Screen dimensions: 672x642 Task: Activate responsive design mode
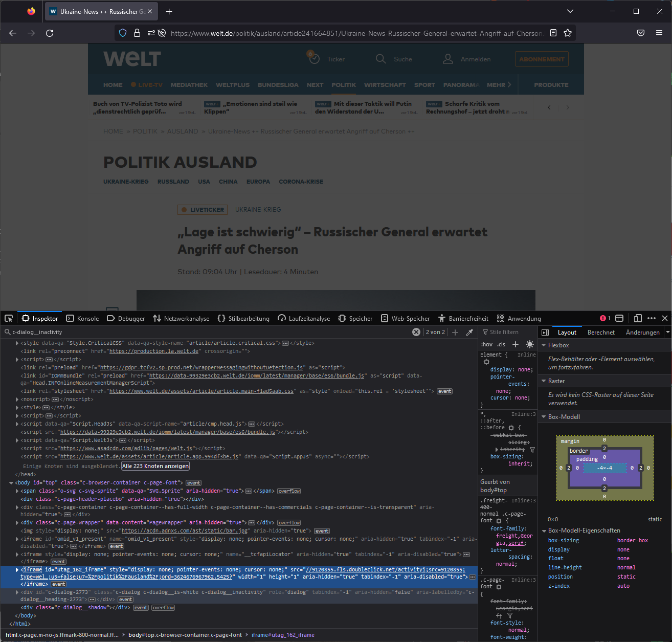pyautogui.click(x=638, y=318)
